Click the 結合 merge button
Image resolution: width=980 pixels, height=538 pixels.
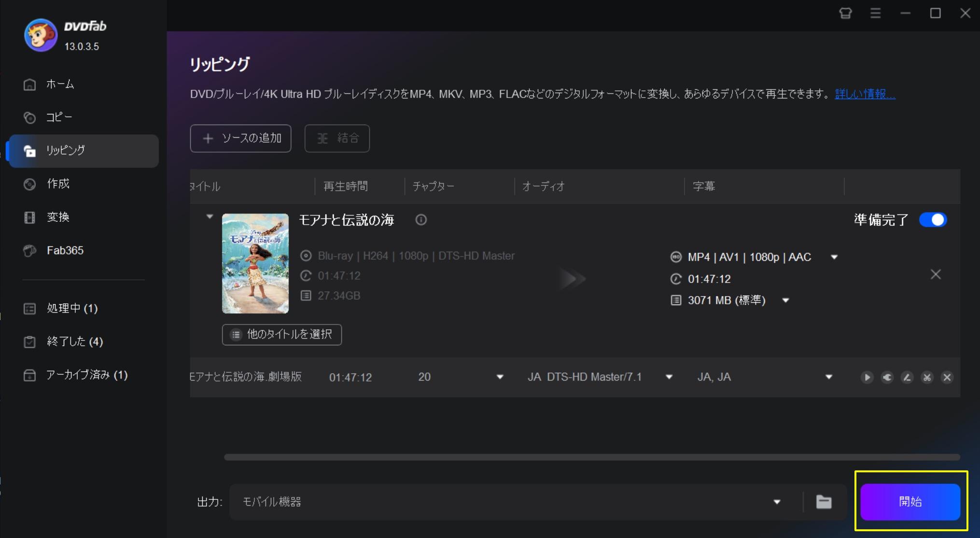337,139
